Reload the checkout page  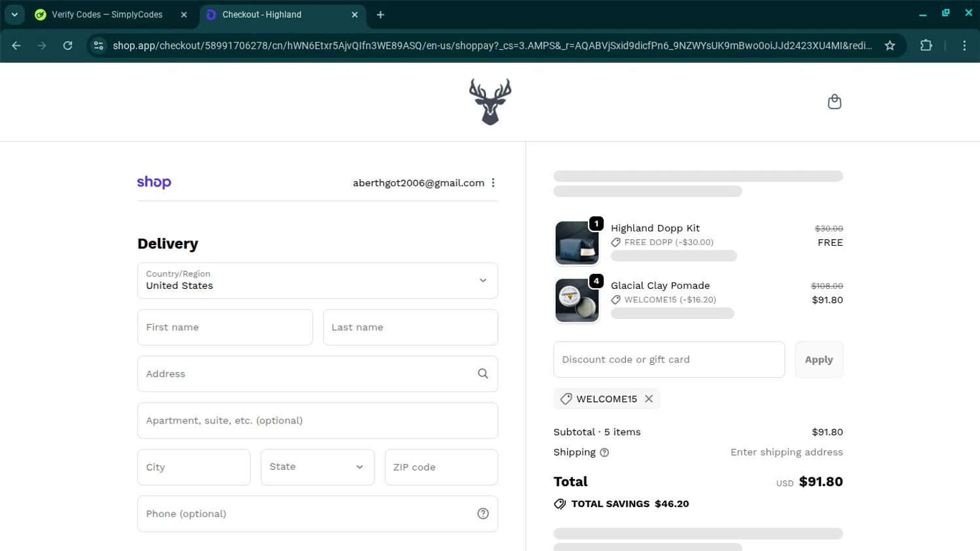click(68, 46)
